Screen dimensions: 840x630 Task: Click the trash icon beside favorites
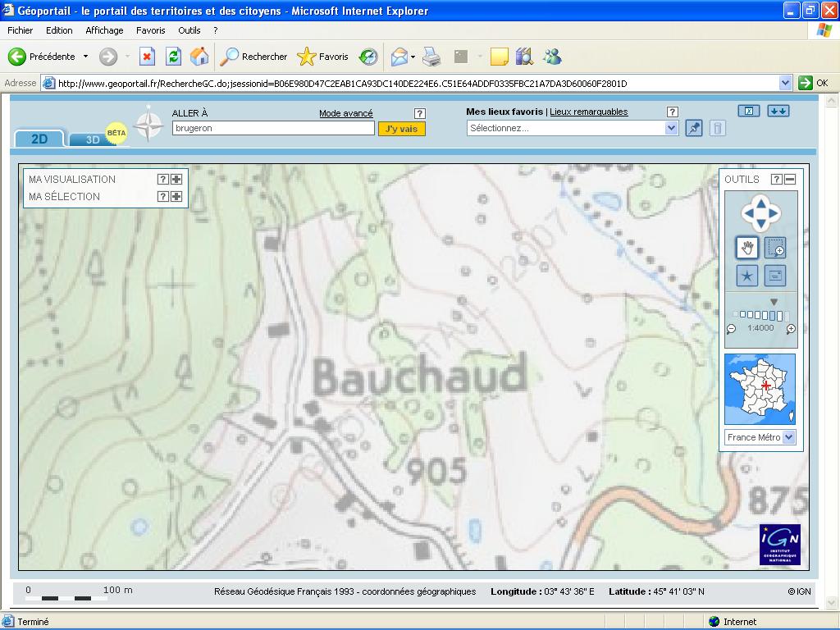[x=717, y=128]
